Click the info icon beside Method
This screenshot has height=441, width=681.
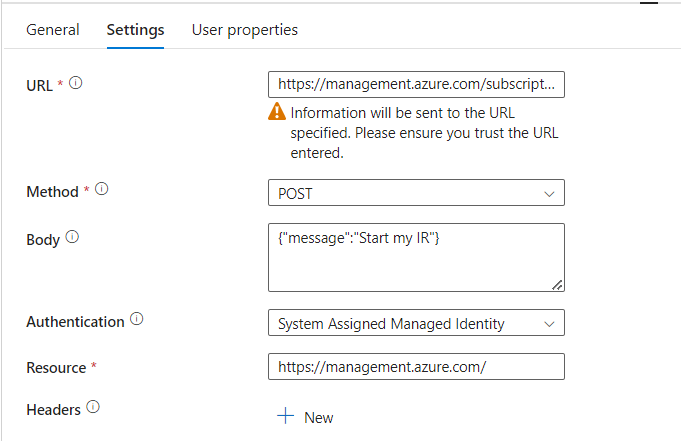click(x=101, y=189)
